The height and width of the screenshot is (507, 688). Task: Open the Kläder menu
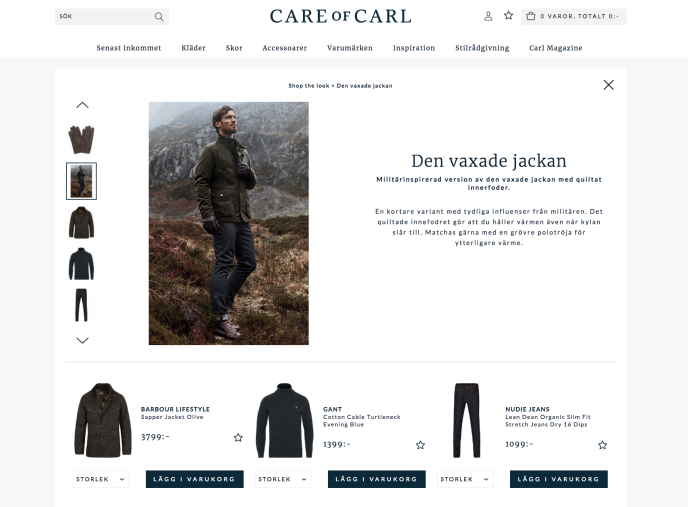click(x=194, y=48)
